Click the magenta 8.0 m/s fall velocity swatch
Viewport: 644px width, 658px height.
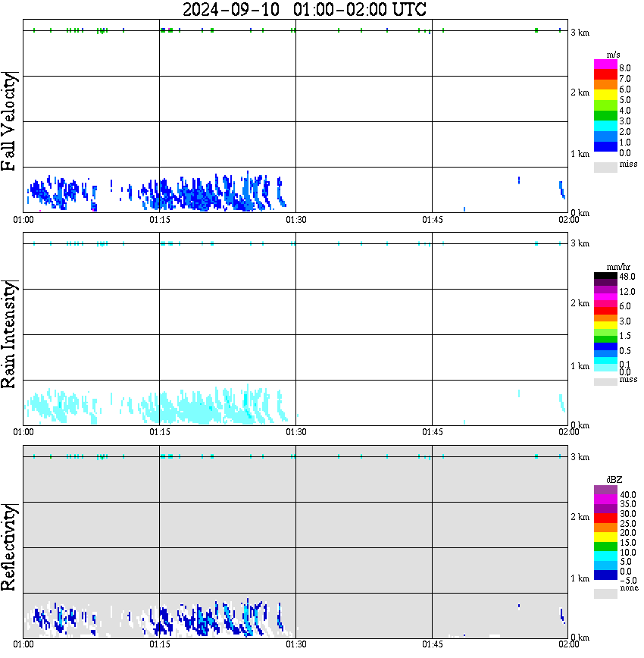pyautogui.click(x=605, y=64)
